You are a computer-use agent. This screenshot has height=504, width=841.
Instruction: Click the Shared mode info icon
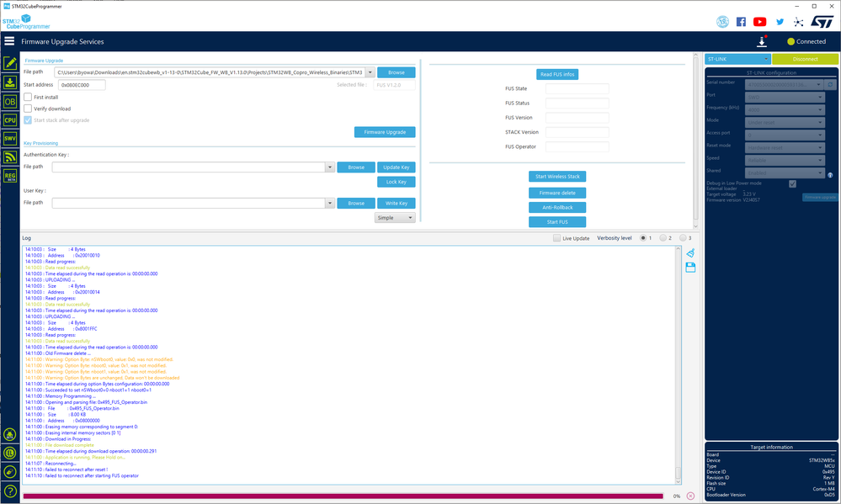[x=830, y=175]
